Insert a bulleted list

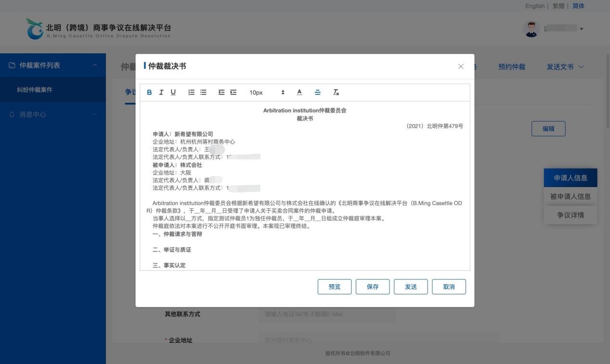click(x=203, y=92)
